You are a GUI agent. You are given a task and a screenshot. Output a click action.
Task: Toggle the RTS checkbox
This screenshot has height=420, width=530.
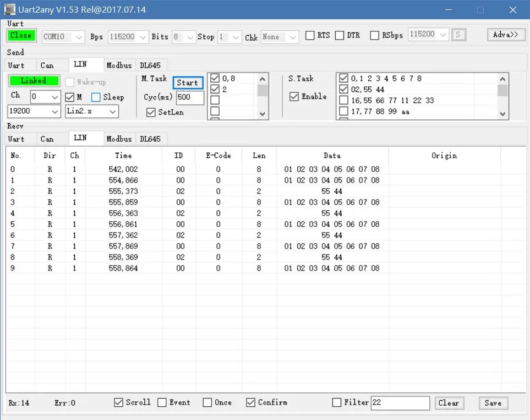point(310,35)
